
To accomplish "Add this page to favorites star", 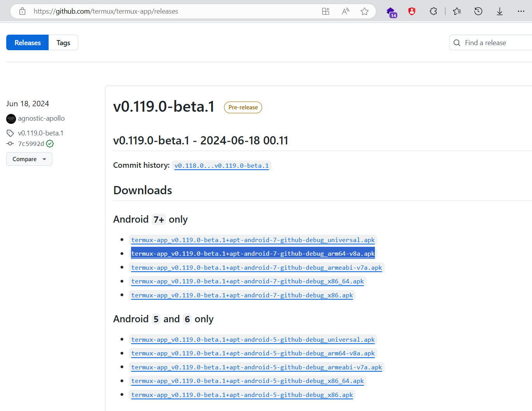I will coord(364,11).
